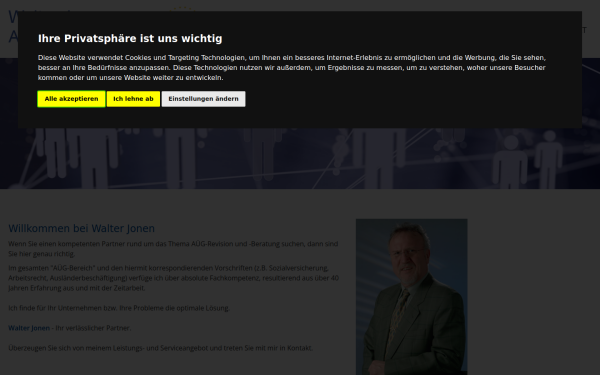Click the Walter Jonen link in text
Viewport: 600px width, 375px height.
(x=29, y=328)
